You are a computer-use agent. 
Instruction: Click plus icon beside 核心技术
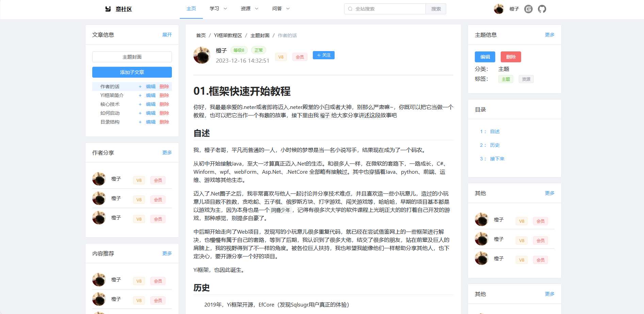(x=140, y=105)
